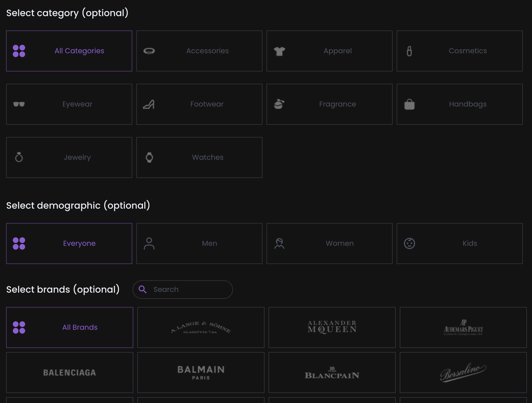Viewport: 532px width, 403px height.
Task: Filter by Women demographic
Action: click(x=330, y=243)
